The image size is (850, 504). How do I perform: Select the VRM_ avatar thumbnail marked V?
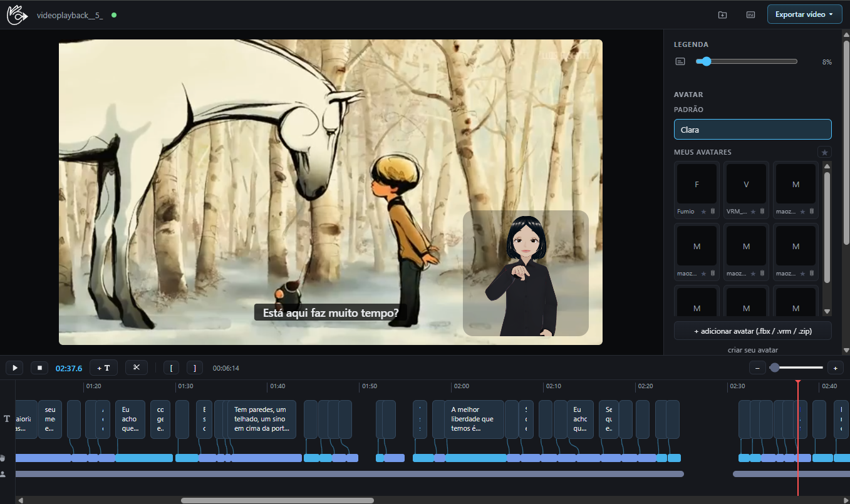tap(746, 185)
